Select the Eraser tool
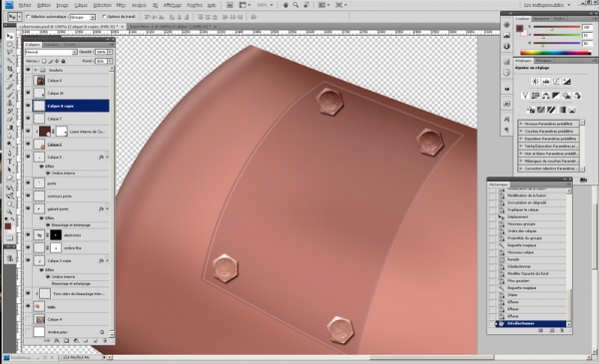The height and width of the screenshot is (364, 599). click(10, 120)
